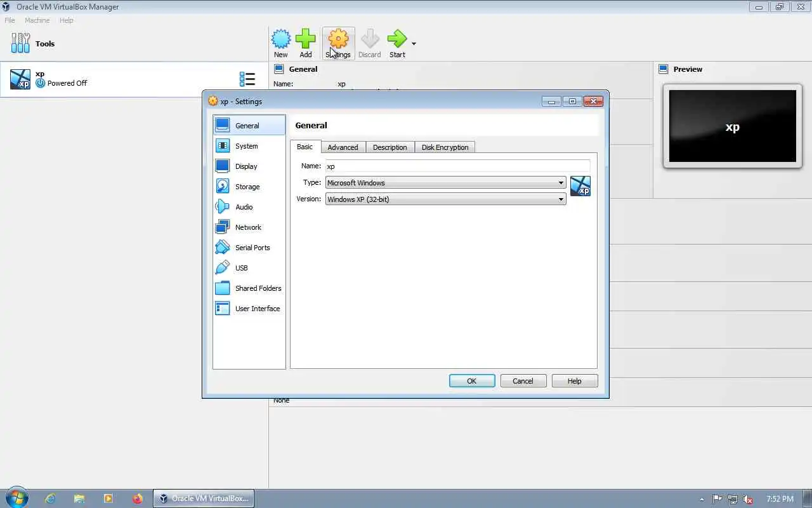The height and width of the screenshot is (508, 812).
Task: Select General category in settings sidebar
Action: point(249,125)
